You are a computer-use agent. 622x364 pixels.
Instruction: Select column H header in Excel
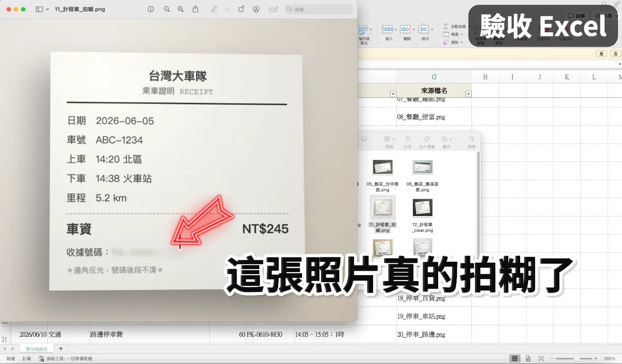(x=485, y=76)
